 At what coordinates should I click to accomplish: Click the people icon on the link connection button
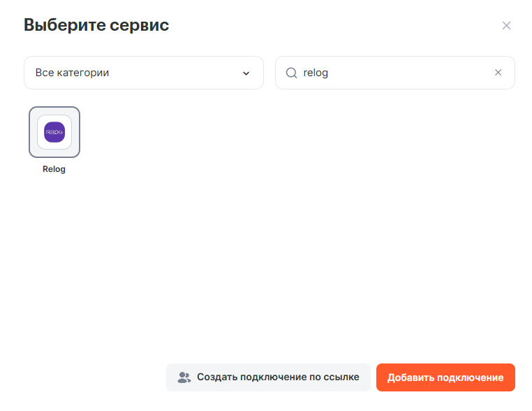184,377
